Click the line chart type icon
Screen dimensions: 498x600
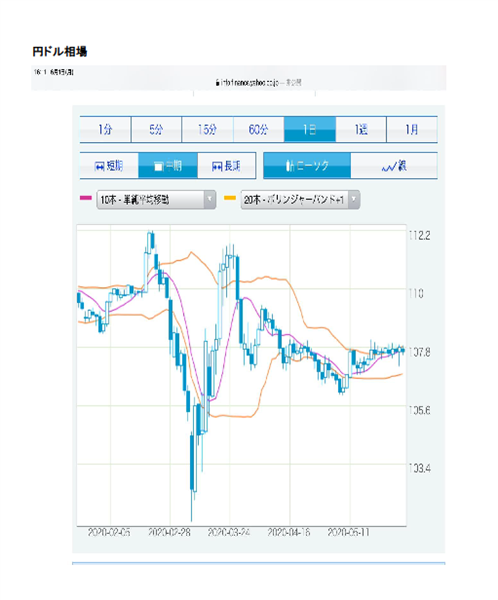click(x=389, y=167)
